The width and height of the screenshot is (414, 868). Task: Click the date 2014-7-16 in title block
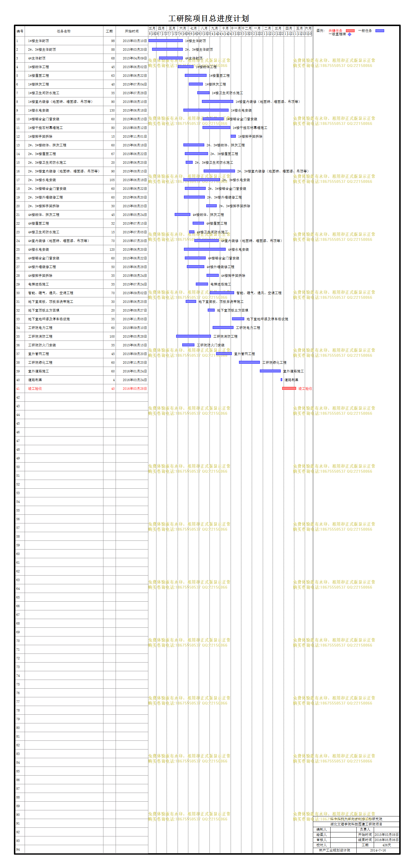[x=378, y=850]
